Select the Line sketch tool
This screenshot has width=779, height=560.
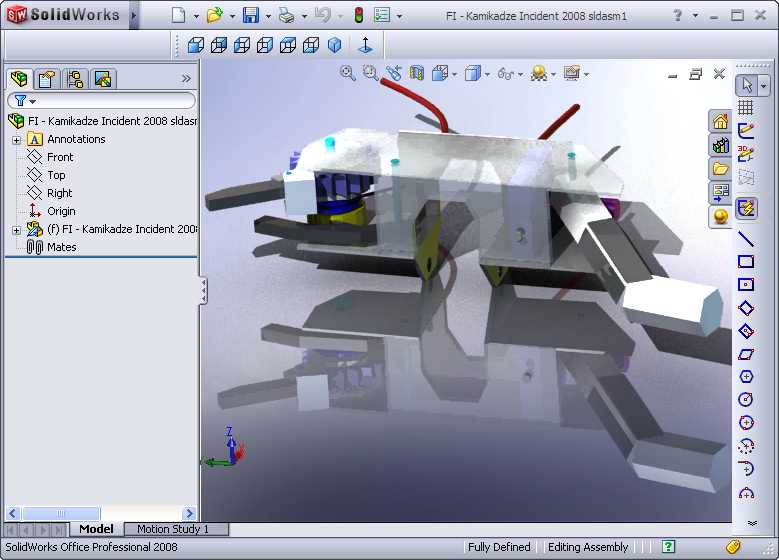tap(746, 239)
